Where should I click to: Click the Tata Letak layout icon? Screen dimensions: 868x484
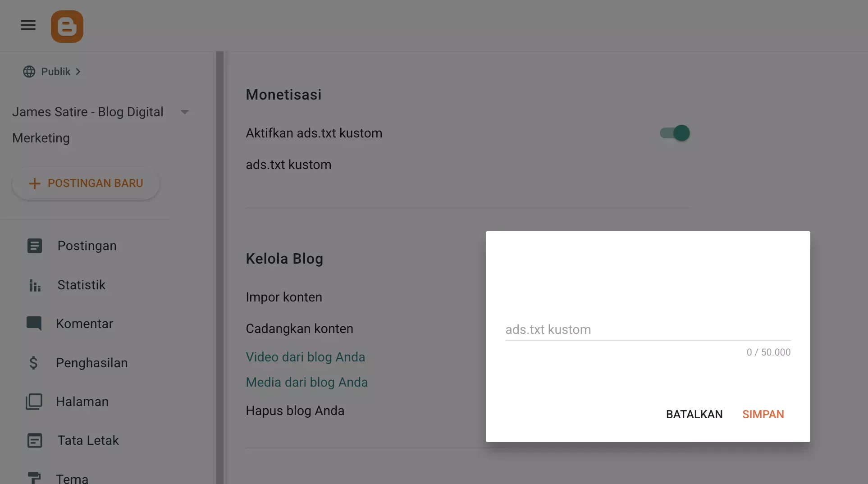tap(35, 440)
